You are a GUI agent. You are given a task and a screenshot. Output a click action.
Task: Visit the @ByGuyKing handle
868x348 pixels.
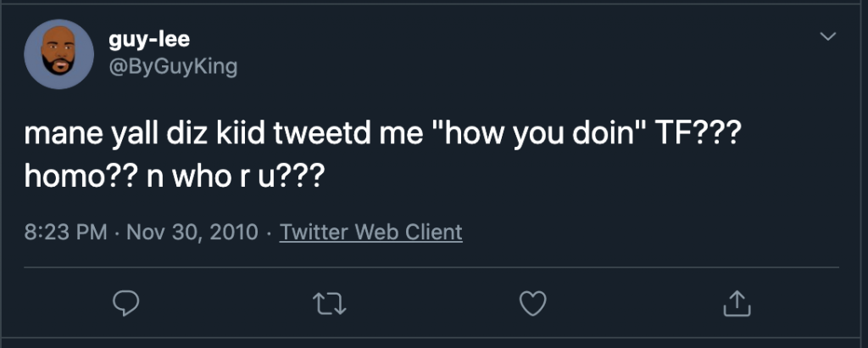(173, 67)
